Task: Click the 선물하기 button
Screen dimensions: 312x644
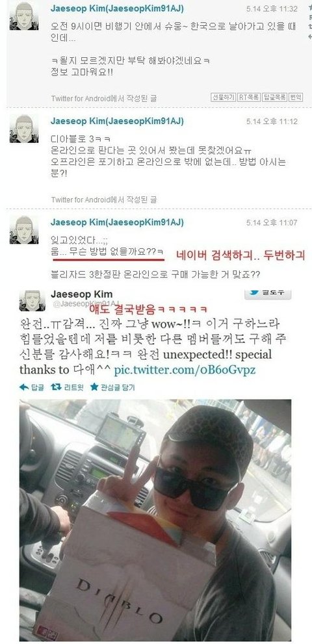Action: (x=223, y=97)
